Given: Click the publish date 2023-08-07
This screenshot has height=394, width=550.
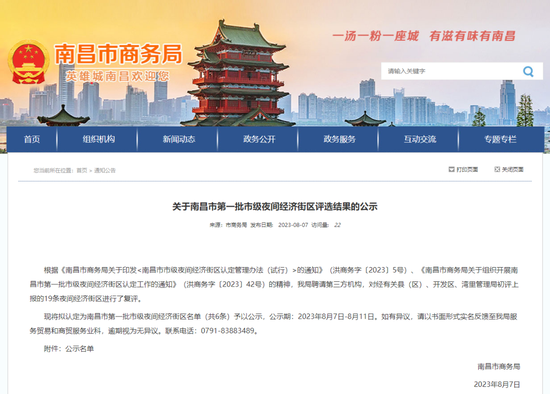Looking at the screenshot, I should coord(293,225).
